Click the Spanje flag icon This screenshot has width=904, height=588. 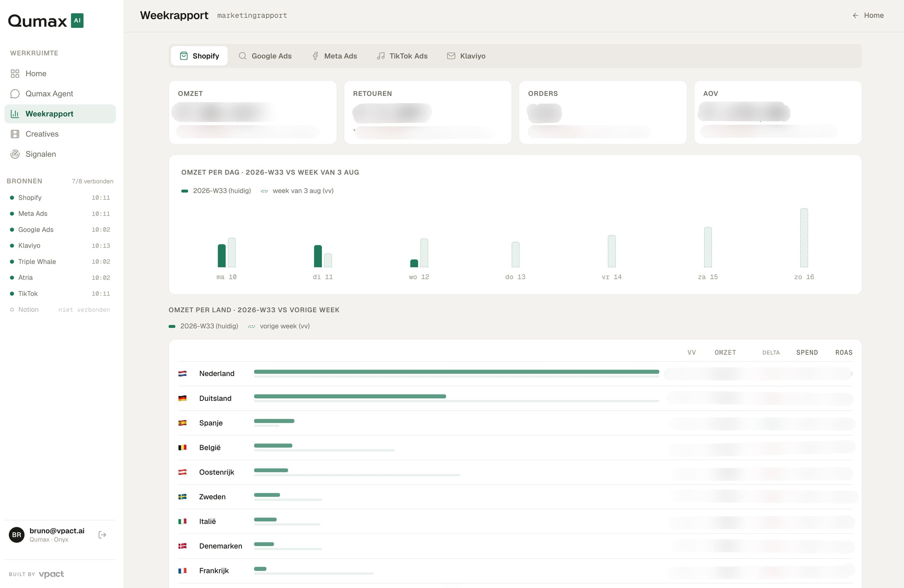[182, 423]
